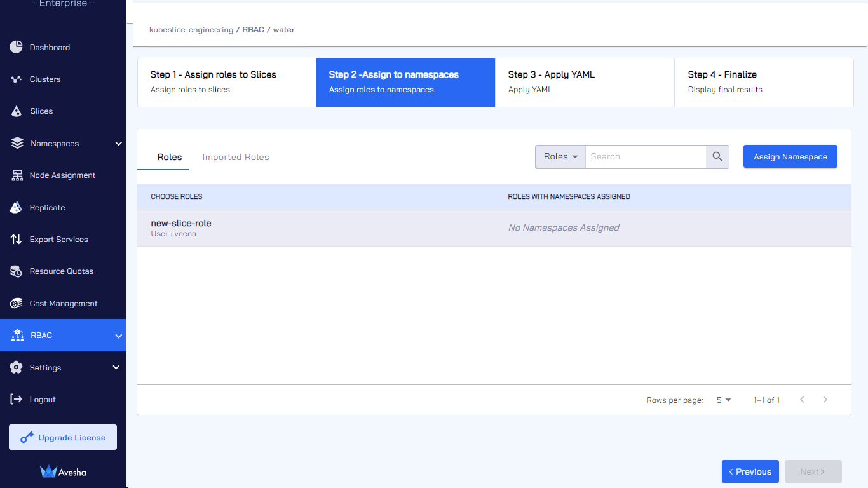Expand the Settings submenu chevron
The width and height of the screenshot is (868, 488).
[116, 367]
